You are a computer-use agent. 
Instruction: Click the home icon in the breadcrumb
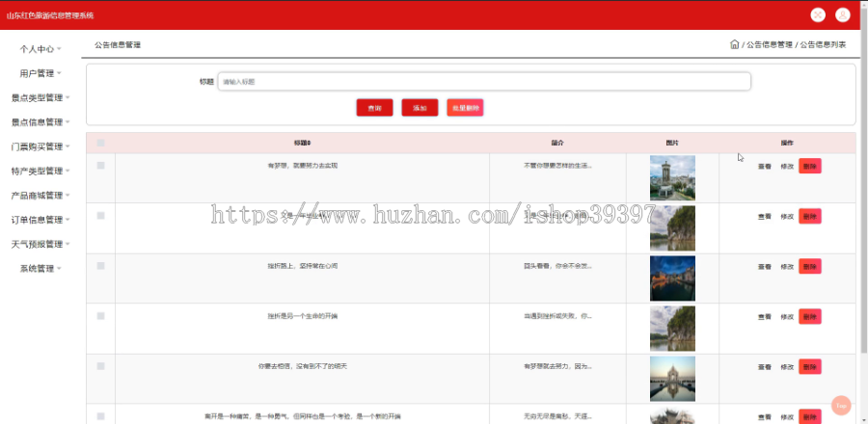(x=735, y=44)
